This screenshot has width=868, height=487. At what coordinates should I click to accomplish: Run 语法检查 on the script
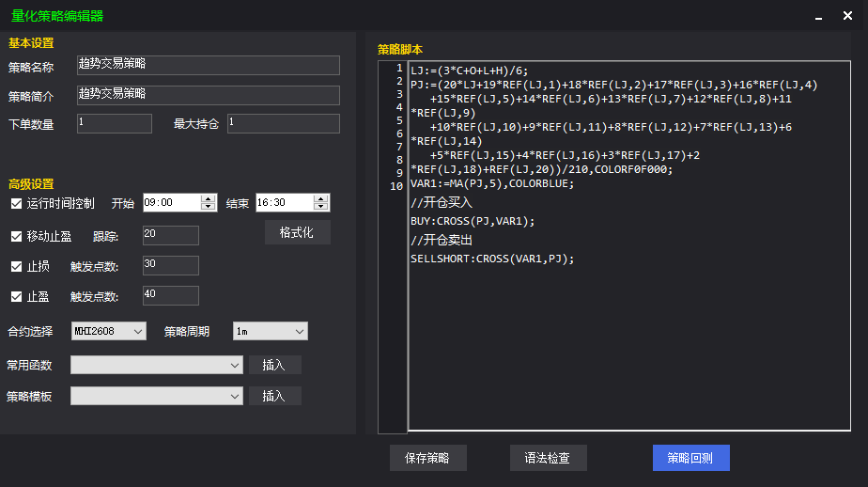(548, 458)
